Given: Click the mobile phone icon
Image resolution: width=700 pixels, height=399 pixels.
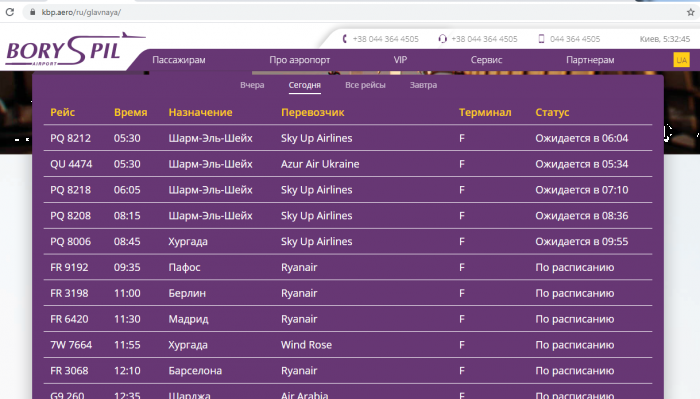Looking at the screenshot, I should 541,39.
